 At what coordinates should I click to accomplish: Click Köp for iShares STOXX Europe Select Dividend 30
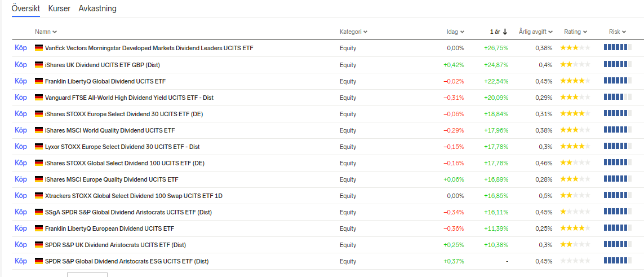(x=21, y=114)
